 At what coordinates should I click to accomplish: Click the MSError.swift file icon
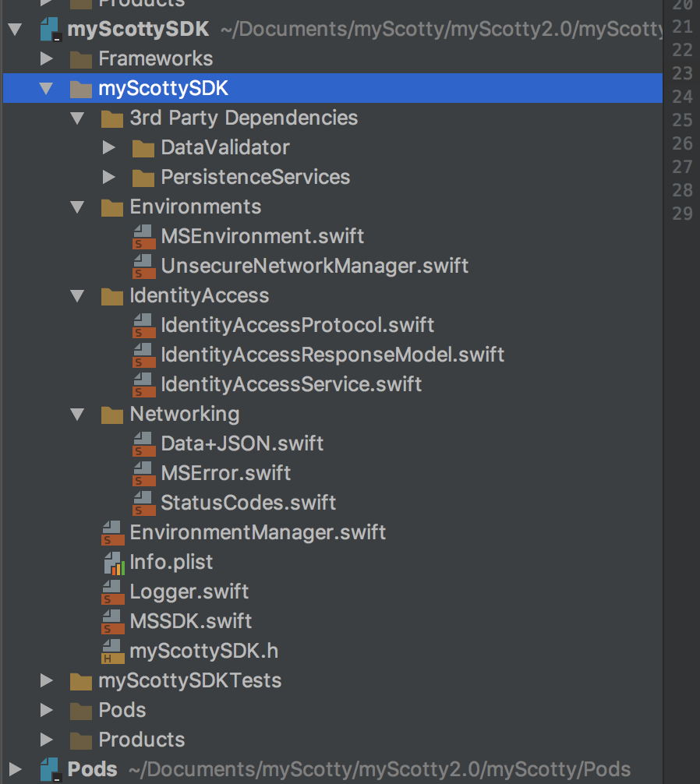tap(143, 474)
